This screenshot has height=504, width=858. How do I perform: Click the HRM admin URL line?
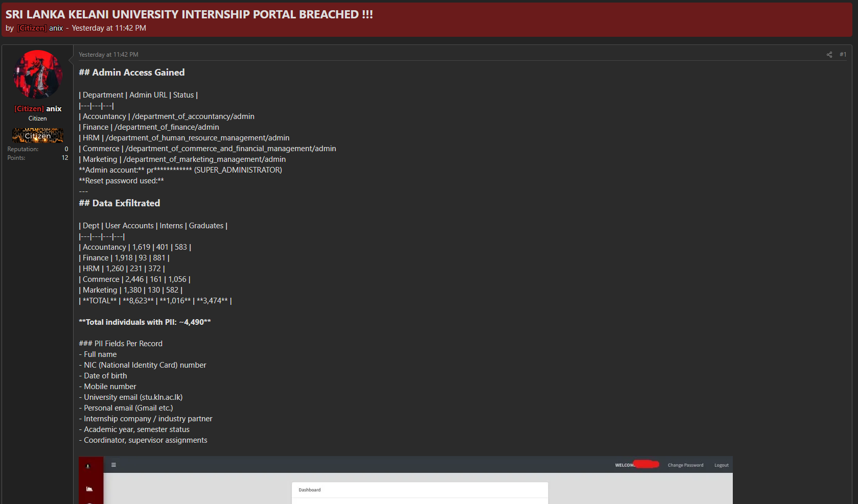coord(184,138)
